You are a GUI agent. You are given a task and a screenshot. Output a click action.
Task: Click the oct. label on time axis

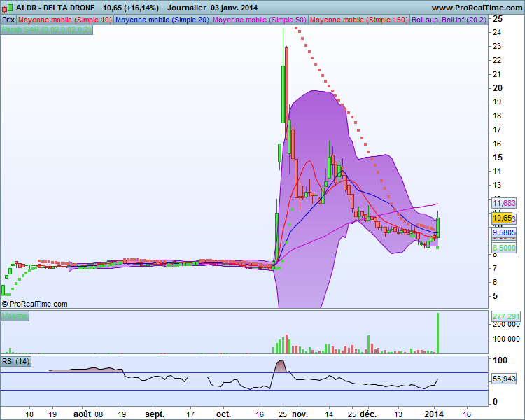point(224,414)
